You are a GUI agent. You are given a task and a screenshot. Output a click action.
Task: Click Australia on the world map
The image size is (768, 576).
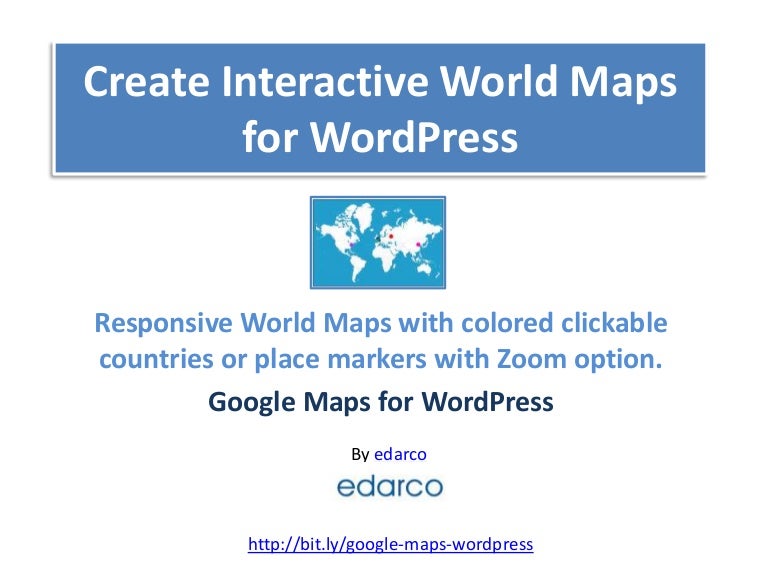pos(424,268)
